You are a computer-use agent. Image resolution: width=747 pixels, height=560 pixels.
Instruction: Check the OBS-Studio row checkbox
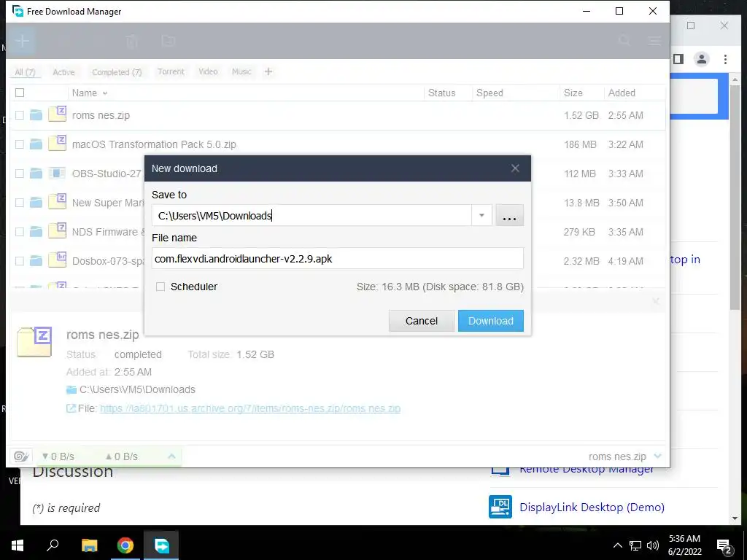[x=20, y=174]
